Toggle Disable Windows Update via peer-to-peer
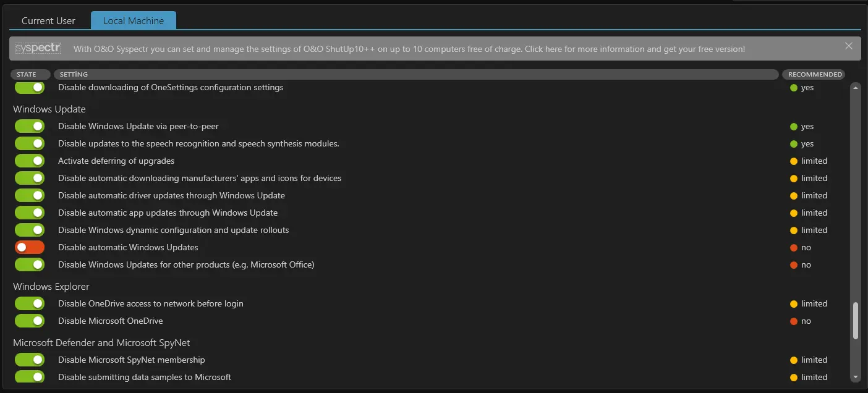Viewport: 868px width, 393px height. click(30, 126)
